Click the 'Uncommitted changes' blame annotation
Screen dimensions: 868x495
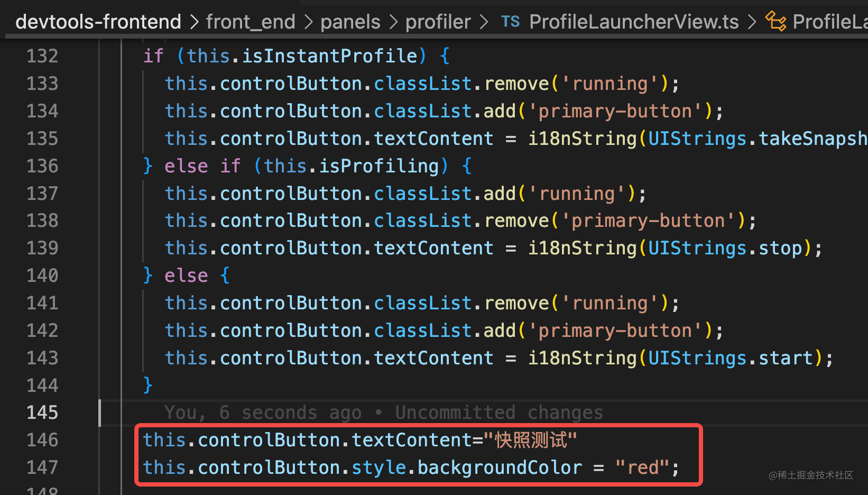[x=499, y=412]
